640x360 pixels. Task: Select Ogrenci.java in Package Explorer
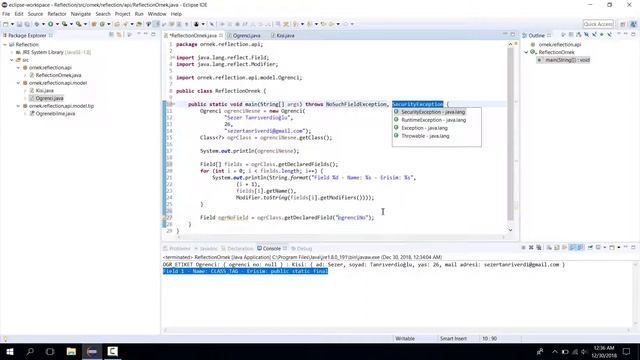pyautogui.click(x=49, y=98)
